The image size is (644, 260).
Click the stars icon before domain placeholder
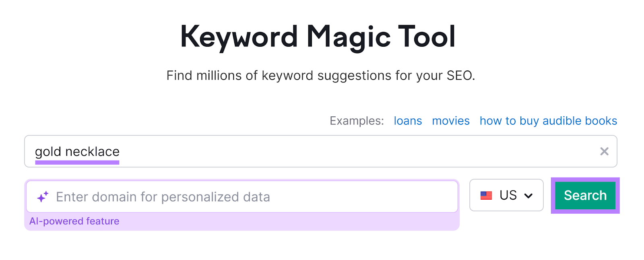pyautogui.click(x=41, y=196)
